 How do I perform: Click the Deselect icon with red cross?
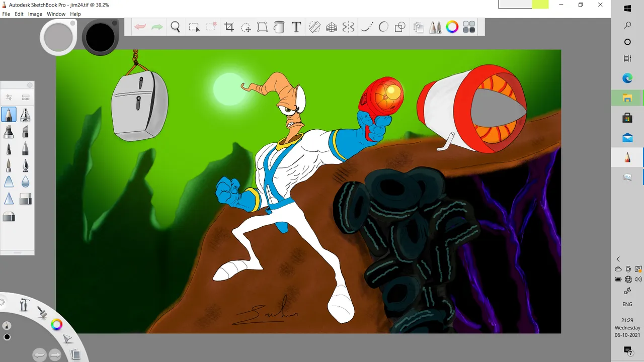coord(211,27)
